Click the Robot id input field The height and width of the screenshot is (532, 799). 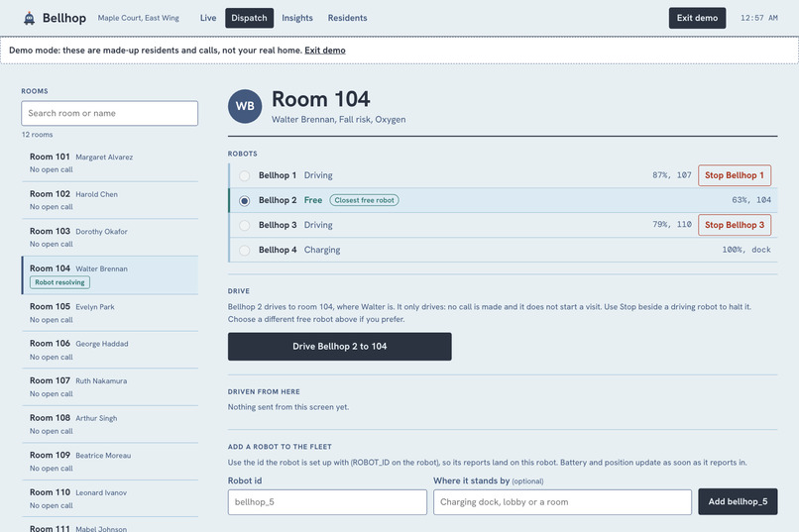click(327, 502)
